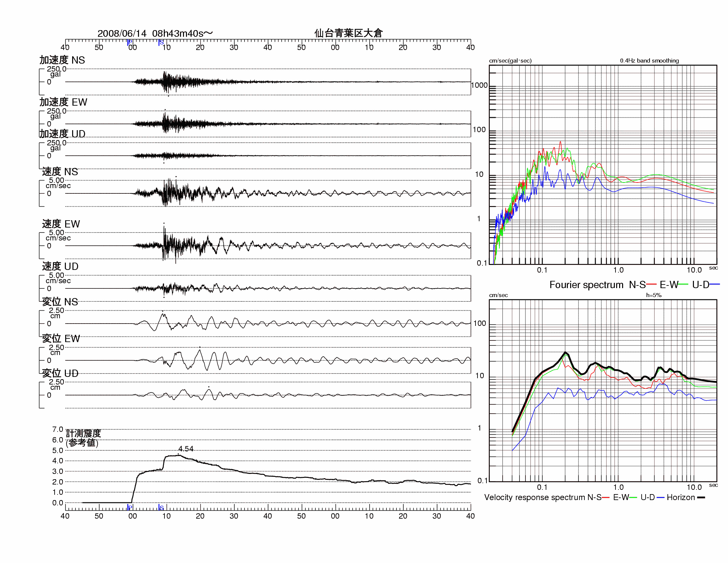This screenshot has width=728, height=563.
Task: Click the 0.4Hz band smoothing label
Action: coord(649,61)
